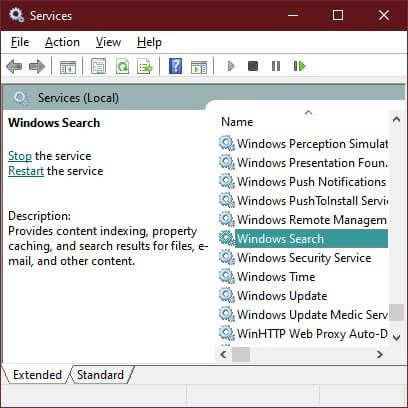This screenshot has height=408, width=408.
Task: Click the Services (Local) header icon
Action: (21, 98)
